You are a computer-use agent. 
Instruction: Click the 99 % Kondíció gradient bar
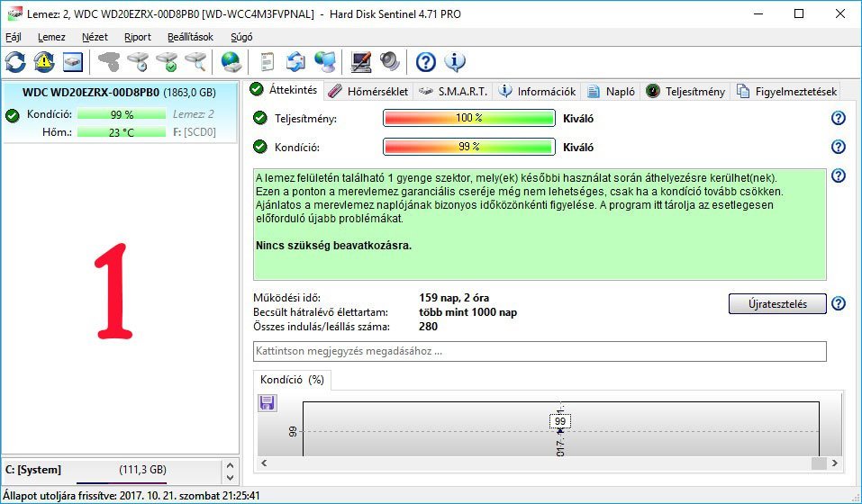[469, 147]
